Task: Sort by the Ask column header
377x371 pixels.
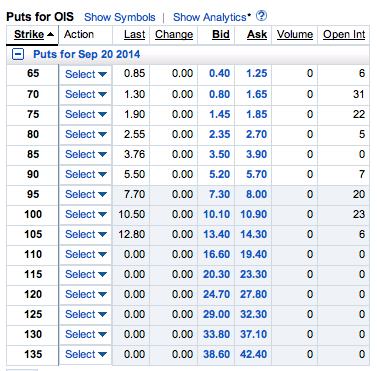Action: 257,34
